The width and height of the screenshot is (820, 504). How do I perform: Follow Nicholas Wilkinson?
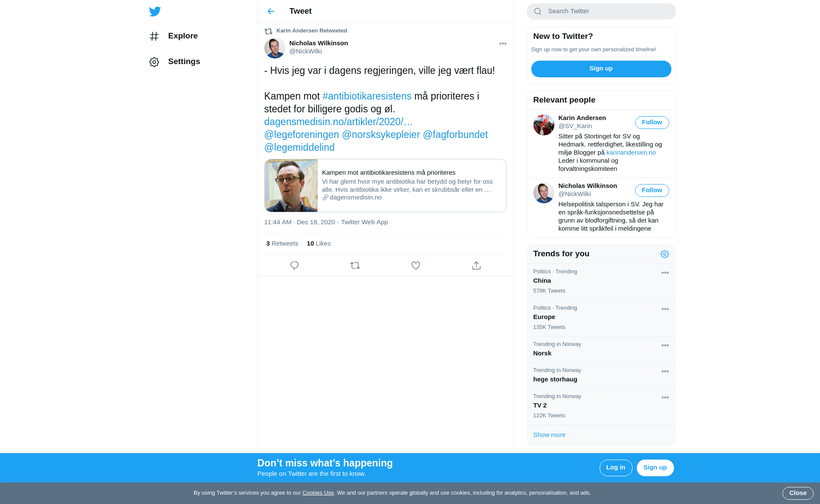tap(652, 190)
